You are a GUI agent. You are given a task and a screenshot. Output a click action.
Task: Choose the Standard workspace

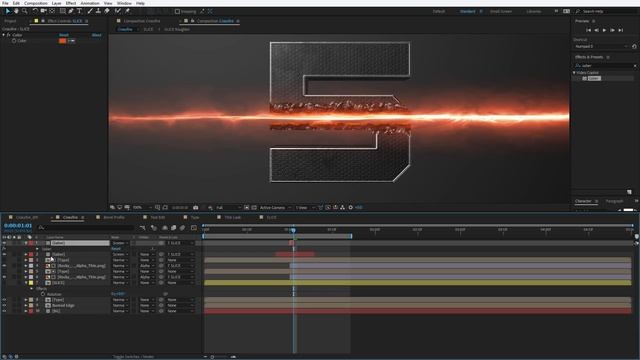click(x=468, y=11)
